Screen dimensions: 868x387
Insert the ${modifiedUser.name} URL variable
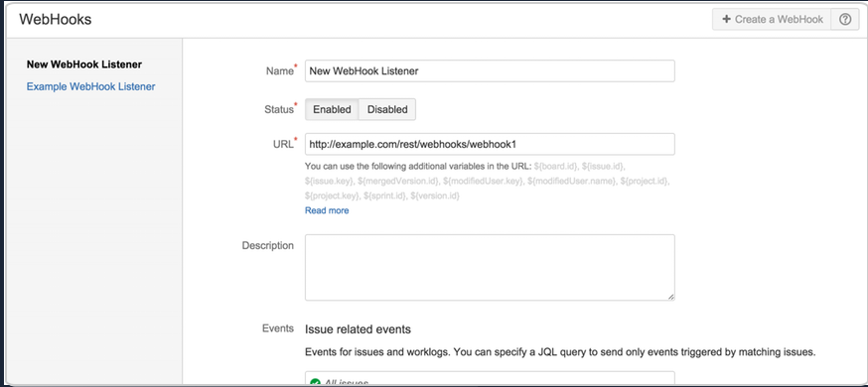[572, 181]
